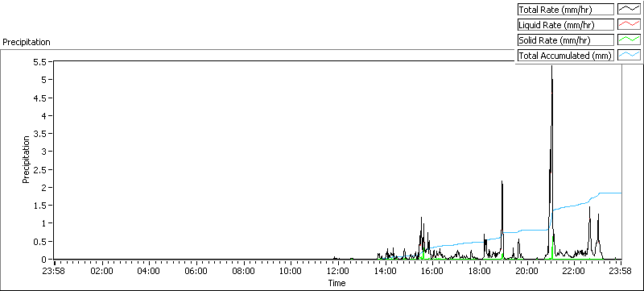Click the 2.2 mm/hr rate peak near 19:00
Screen dimensions: 644x291
[502, 181]
